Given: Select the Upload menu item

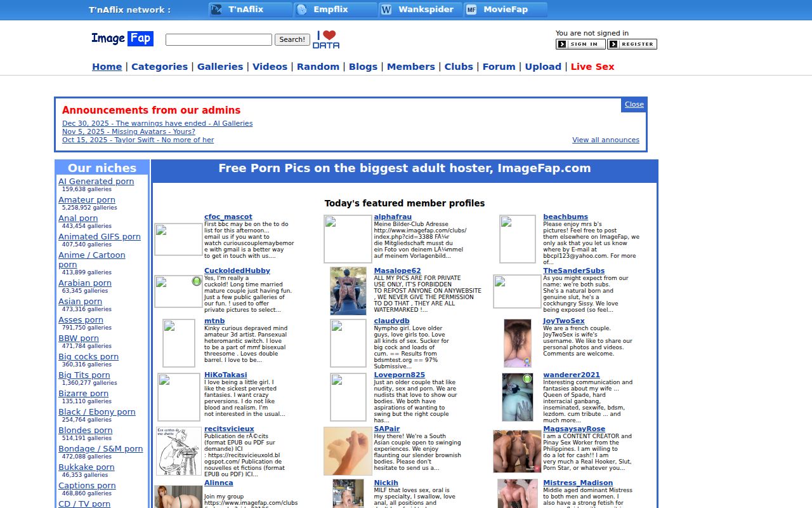Looking at the screenshot, I should [543, 67].
